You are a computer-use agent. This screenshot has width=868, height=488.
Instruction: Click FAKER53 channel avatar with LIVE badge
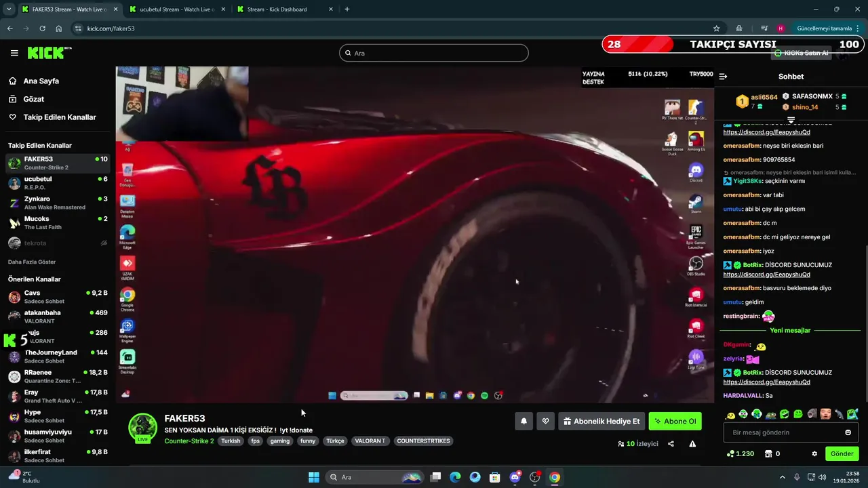142,428
